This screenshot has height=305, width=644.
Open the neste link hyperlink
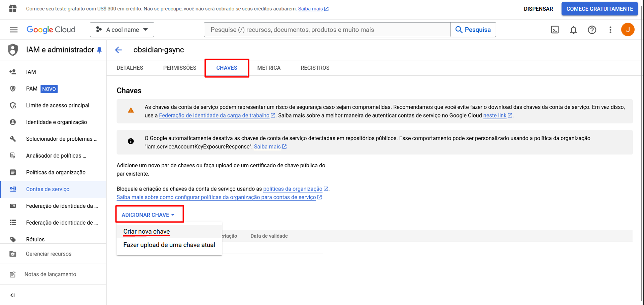(498, 115)
